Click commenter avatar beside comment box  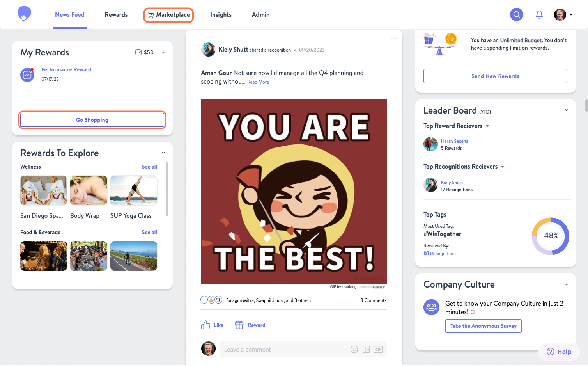pyautogui.click(x=208, y=349)
